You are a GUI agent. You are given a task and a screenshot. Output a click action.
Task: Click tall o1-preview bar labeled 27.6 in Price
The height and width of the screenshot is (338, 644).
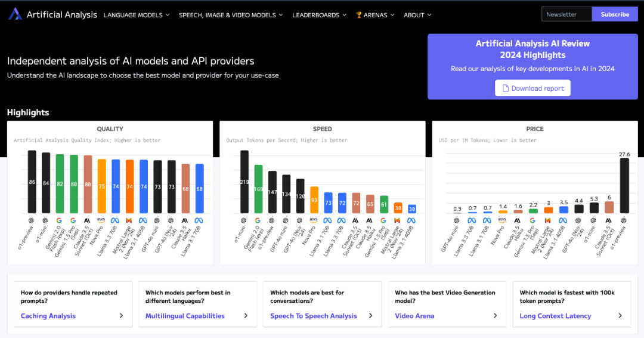point(624,186)
